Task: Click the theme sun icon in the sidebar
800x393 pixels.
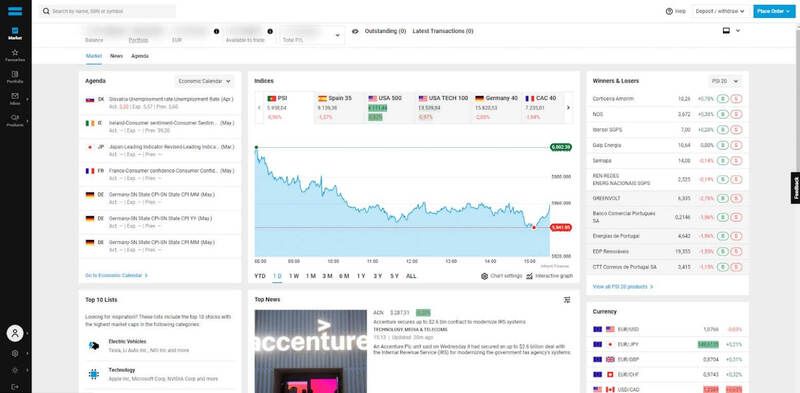Action: click(15, 370)
